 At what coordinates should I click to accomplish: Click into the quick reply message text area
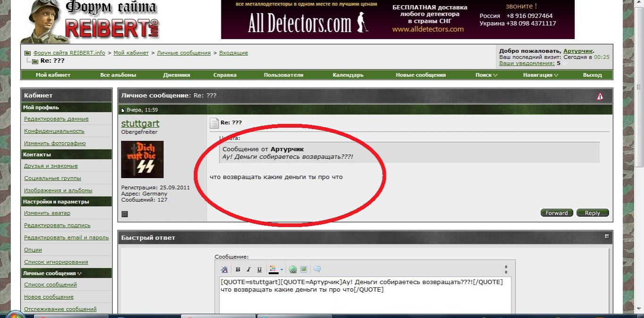(365, 296)
